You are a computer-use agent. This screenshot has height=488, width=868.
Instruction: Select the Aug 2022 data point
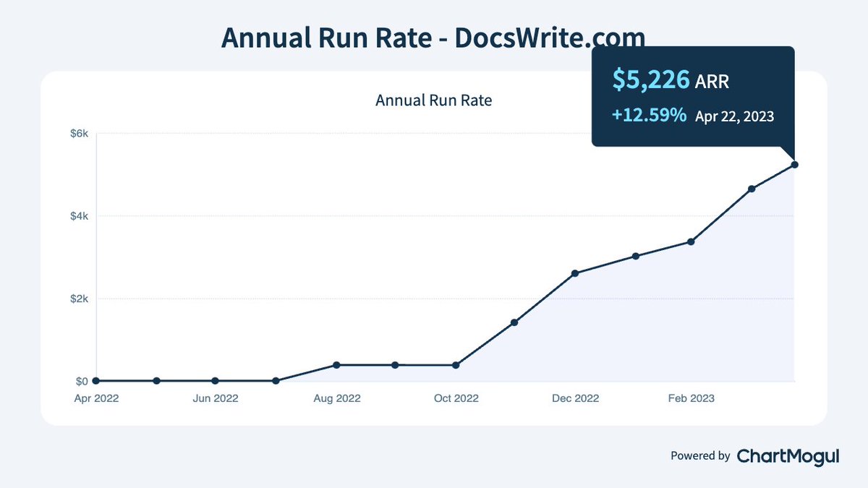[x=336, y=365]
